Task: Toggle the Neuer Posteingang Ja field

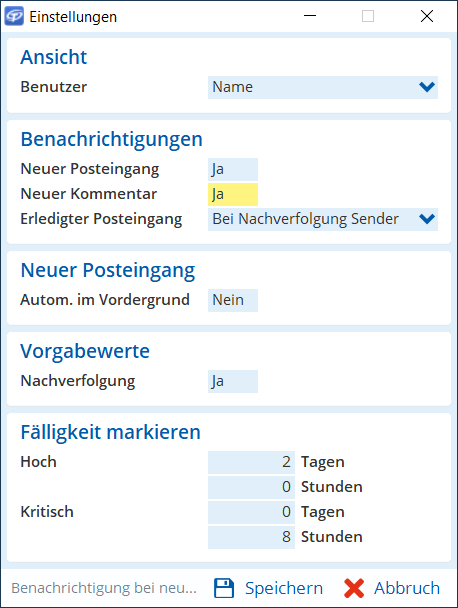Action: pos(233,169)
